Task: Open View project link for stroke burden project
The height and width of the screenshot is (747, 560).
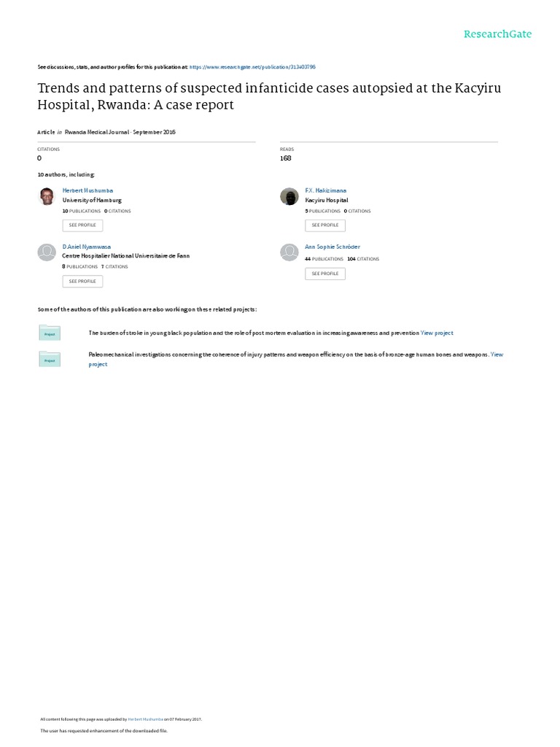Action: 437,333
